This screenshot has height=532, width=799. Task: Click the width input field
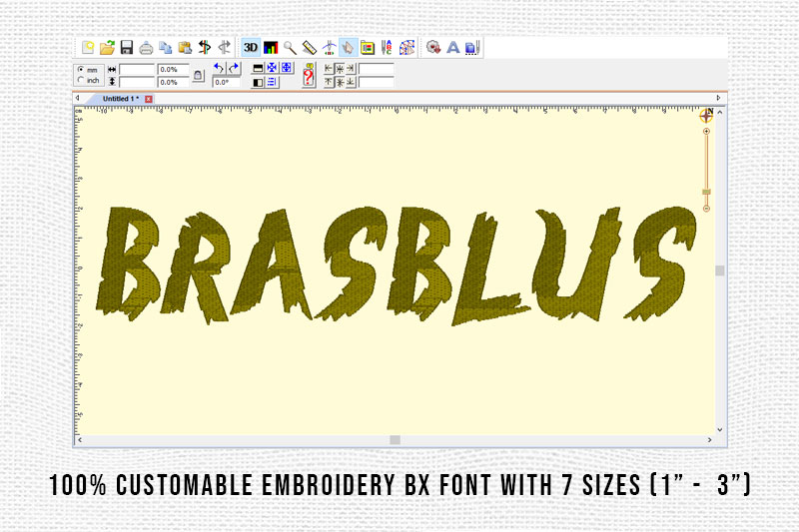[x=137, y=69]
